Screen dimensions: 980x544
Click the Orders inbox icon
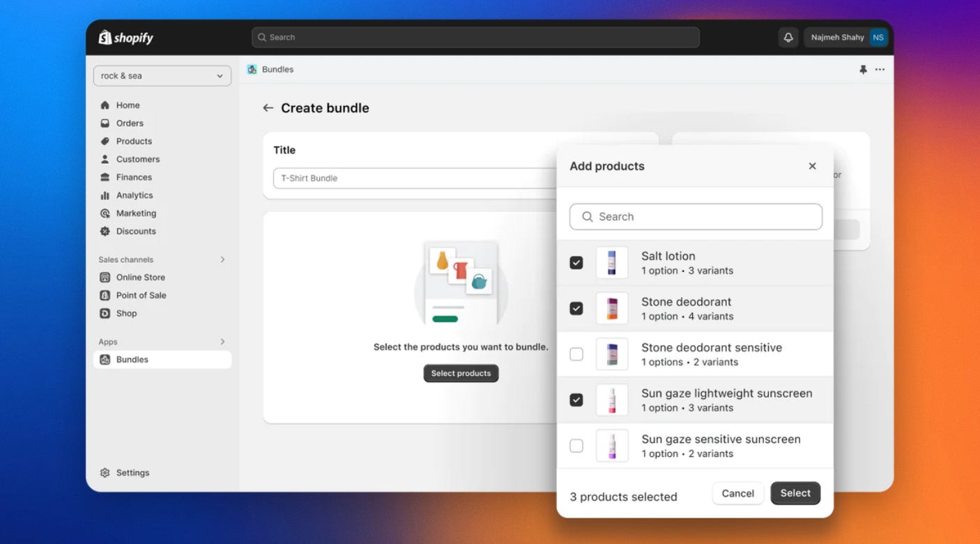105,123
